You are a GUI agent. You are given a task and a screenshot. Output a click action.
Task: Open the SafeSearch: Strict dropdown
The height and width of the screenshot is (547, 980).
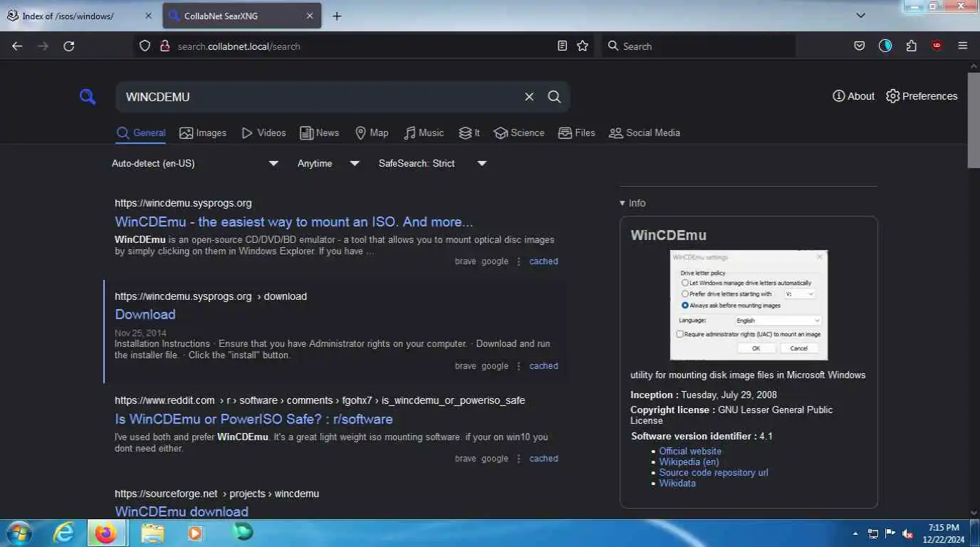tap(433, 163)
